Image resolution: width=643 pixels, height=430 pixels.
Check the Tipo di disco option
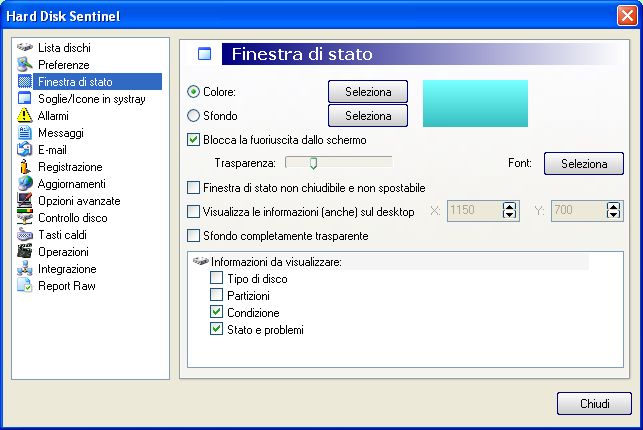216,278
